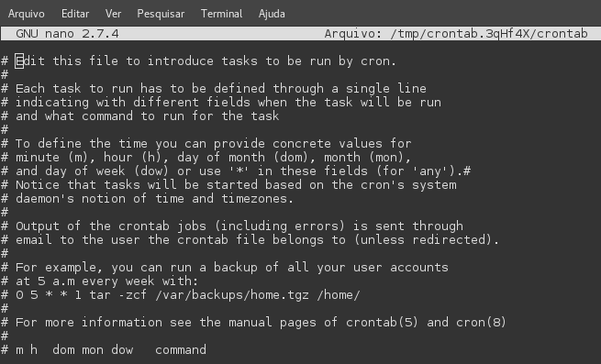Click the 'm h dom mon dow command' line
The width and height of the screenshot is (601, 364).
pos(104,350)
